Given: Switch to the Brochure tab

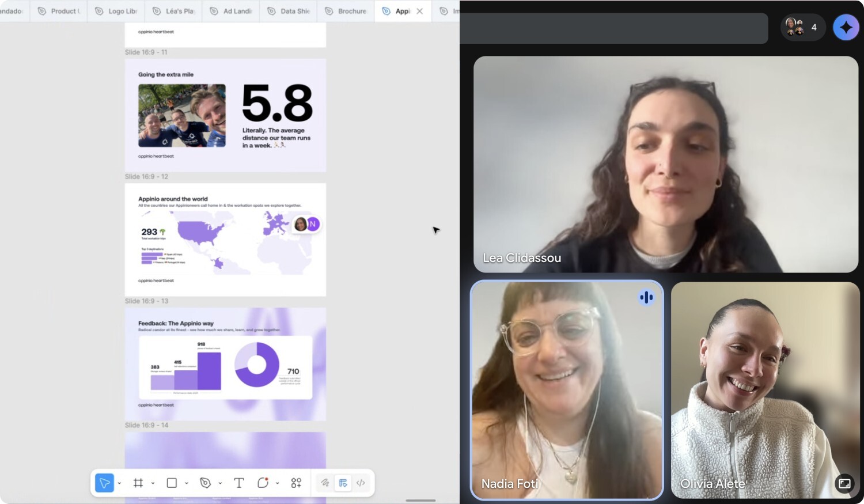Looking at the screenshot, I should pyautogui.click(x=346, y=11).
